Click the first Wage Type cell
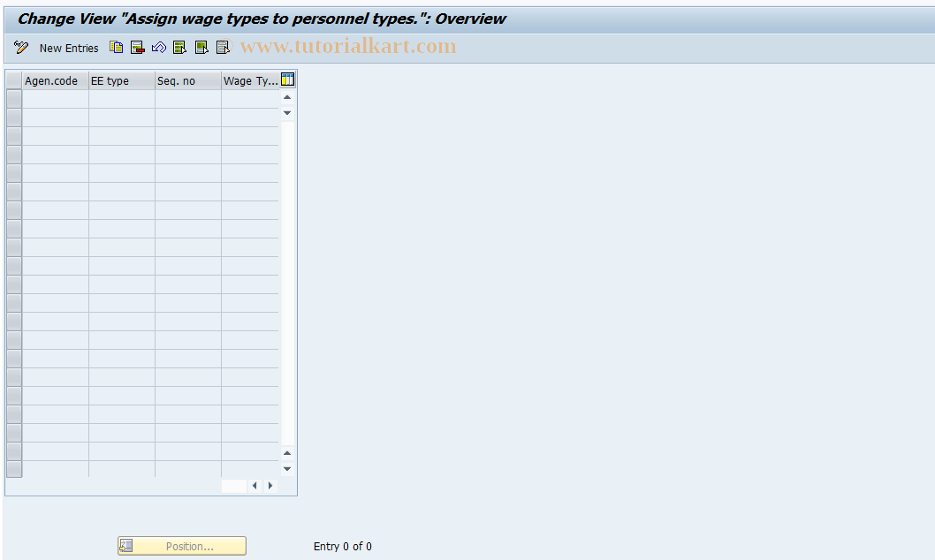This screenshot has width=935, height=560. (x=250, y=99)
